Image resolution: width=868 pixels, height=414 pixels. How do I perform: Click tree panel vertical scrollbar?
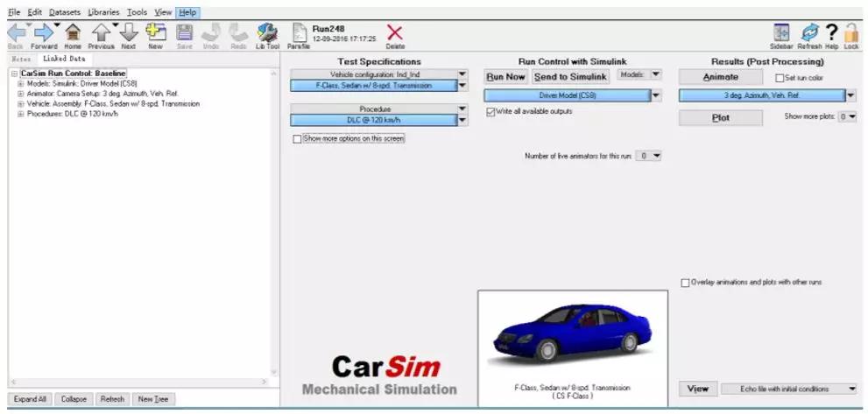pyautogui.click(x=273, y=223)
